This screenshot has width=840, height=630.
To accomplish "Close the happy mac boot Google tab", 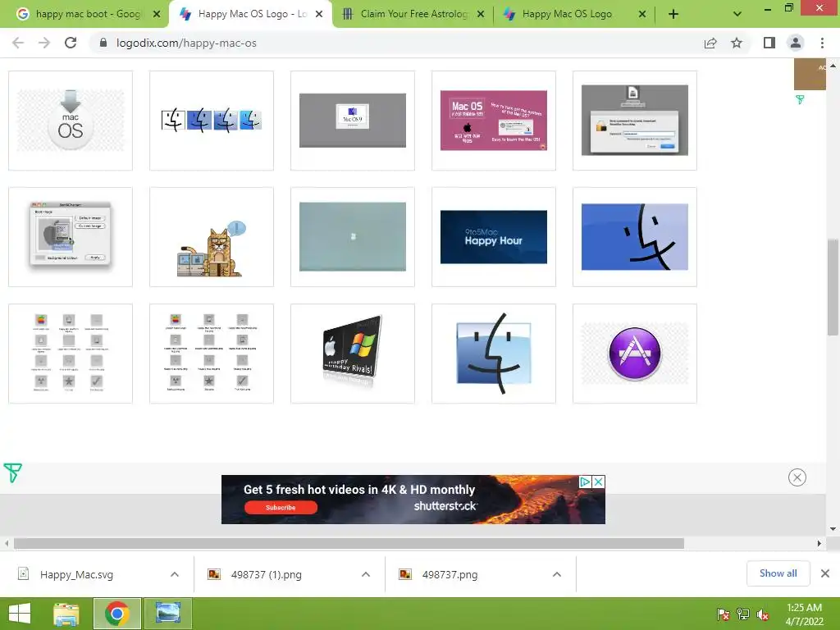I will (x=157, y=14).
